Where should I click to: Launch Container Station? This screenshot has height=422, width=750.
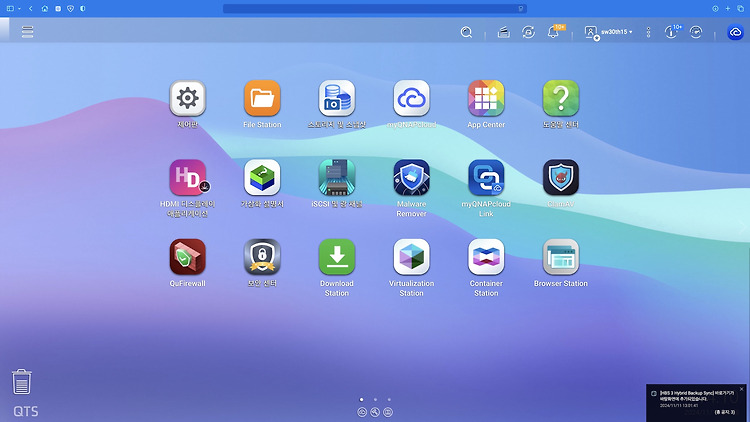486,257
